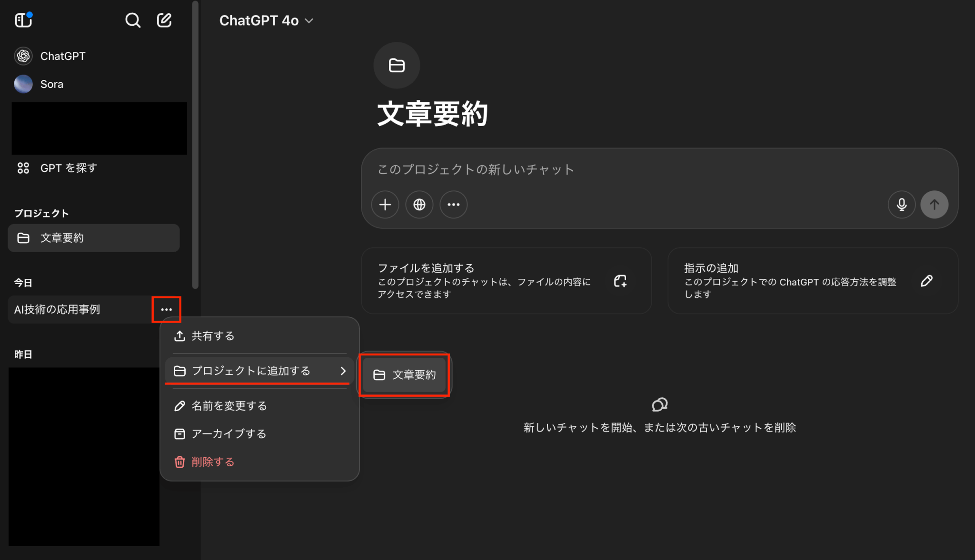Open more tools dots in composer

pyautogui.click(x=454, y=205)
